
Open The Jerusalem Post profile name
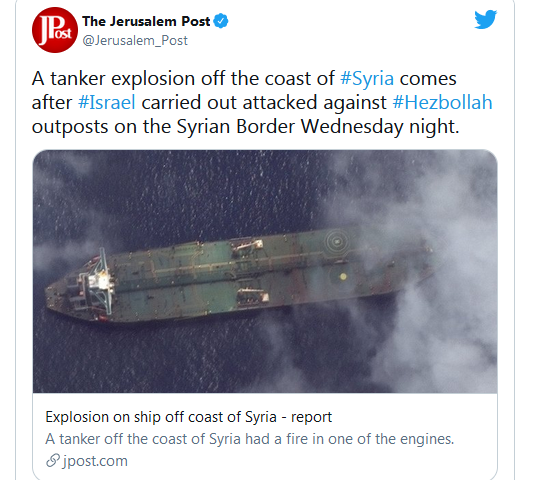(146, 21)
